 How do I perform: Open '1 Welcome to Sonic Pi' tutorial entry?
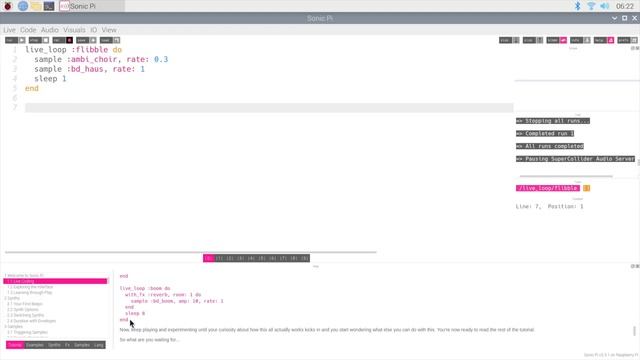coord(24,276)
